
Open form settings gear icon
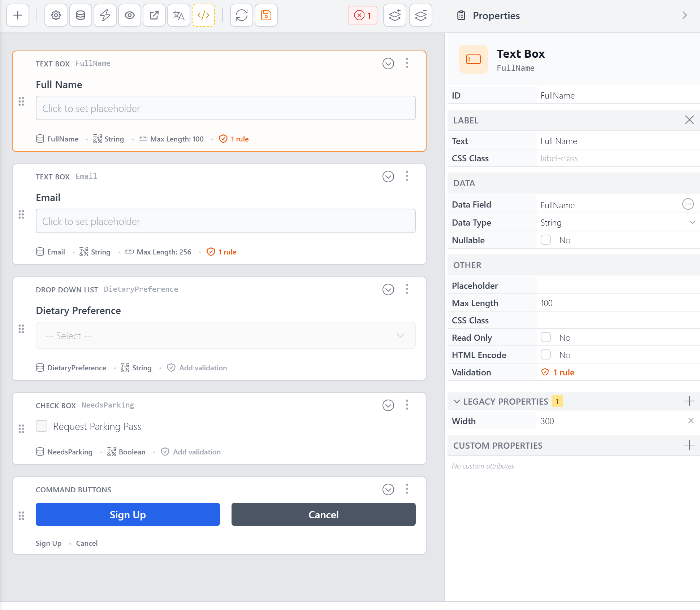(56, 15)
